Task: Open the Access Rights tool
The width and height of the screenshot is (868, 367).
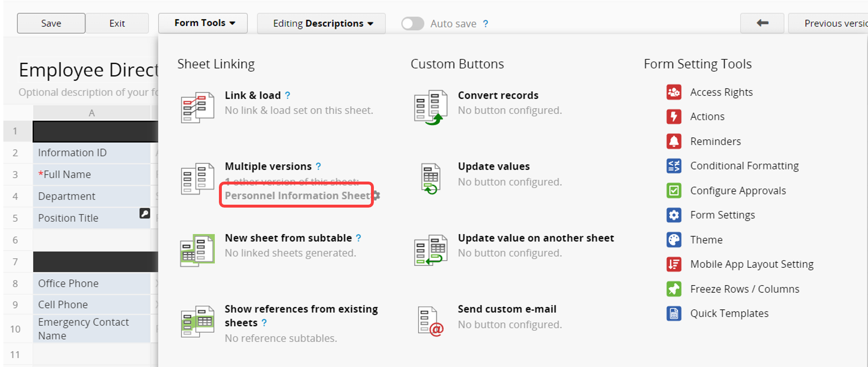Action: pos(721,92)
